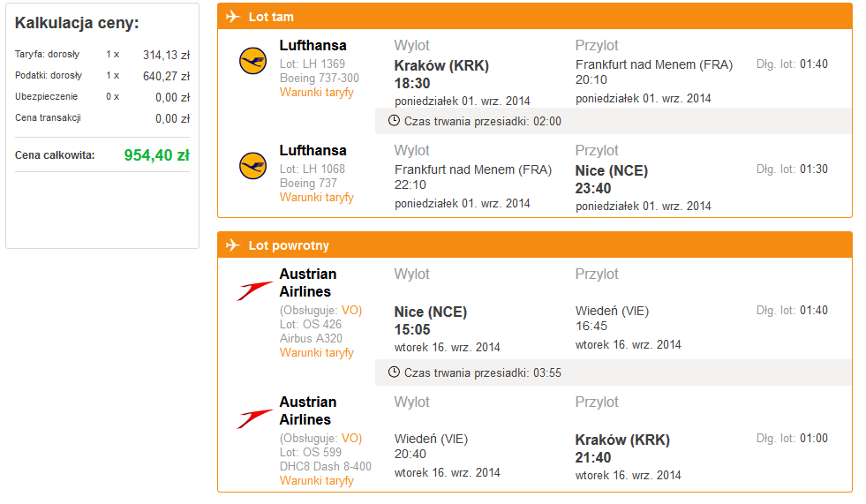Click the VO operator link under OS 599
Screen dimensions: 866x504
(350, 439)
